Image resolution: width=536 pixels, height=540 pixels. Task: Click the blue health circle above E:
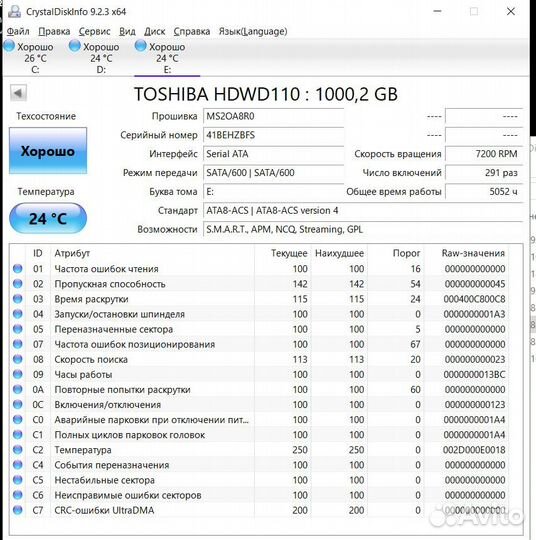click(x=141, y=46)
